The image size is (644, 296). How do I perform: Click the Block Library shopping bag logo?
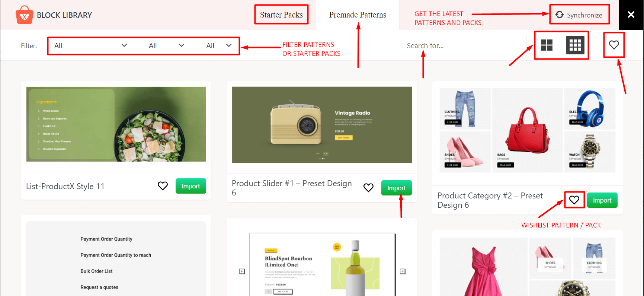25,15
